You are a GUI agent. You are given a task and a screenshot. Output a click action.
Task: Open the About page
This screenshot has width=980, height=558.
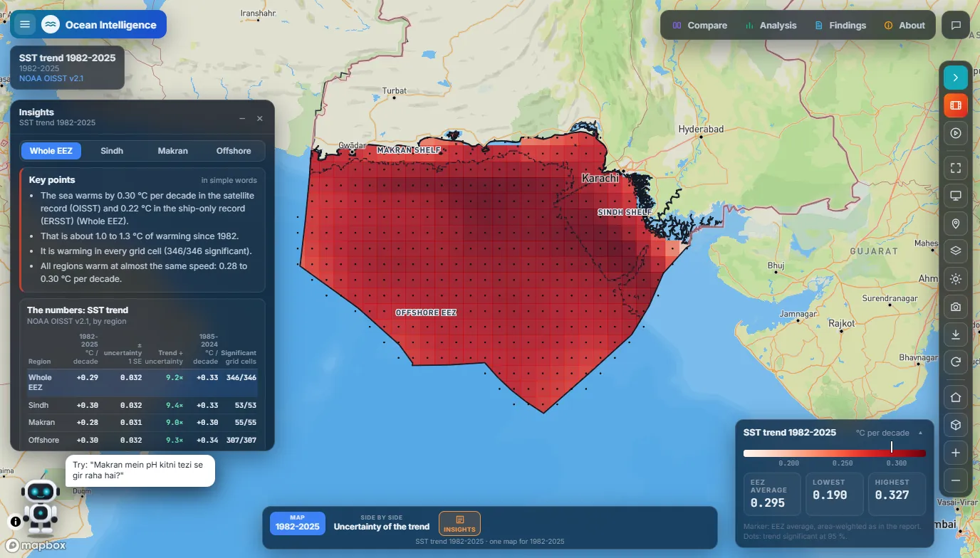tap(905, 26)
